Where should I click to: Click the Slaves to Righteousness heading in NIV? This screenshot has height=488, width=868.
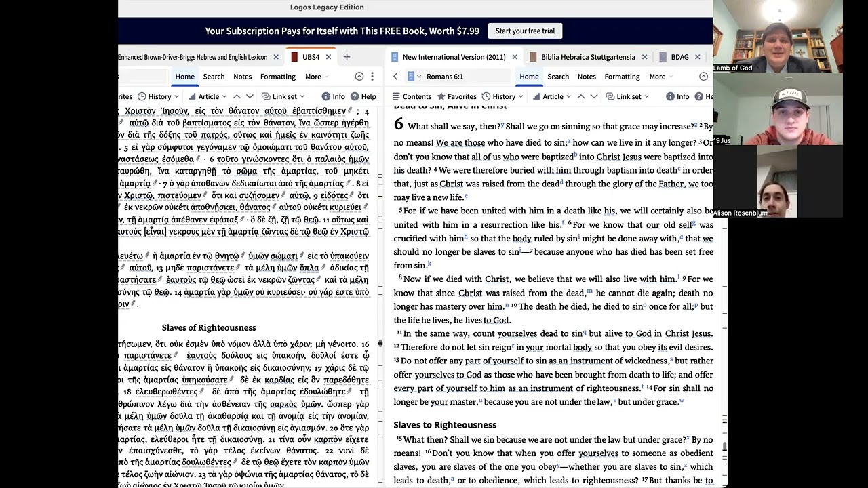click(x=445, y=425)
